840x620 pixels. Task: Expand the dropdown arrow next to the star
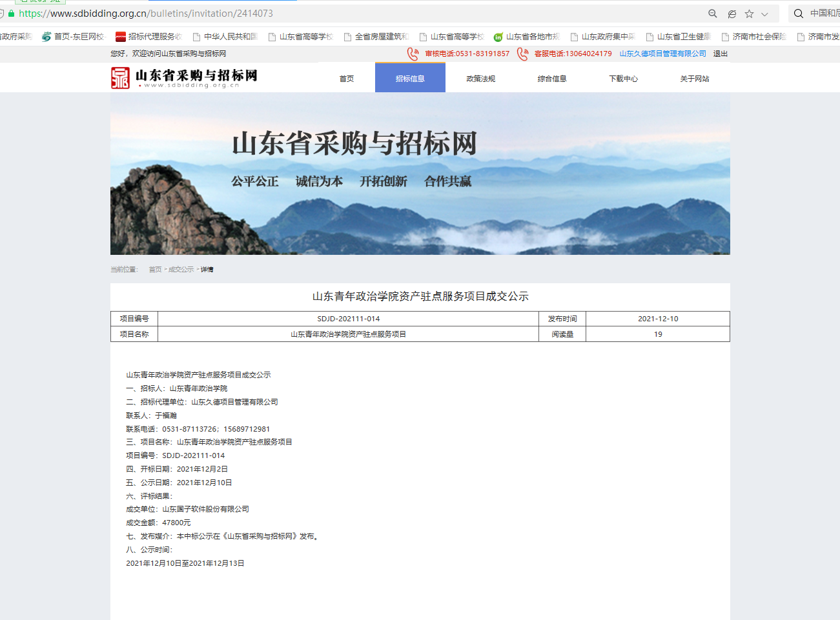click(x=764, y=14)
